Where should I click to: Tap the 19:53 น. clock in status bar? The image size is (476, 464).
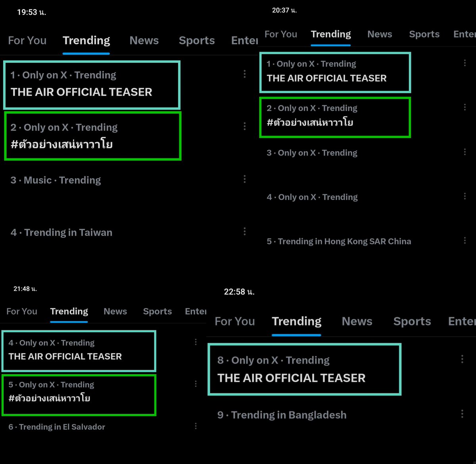[x=31, y=12]
